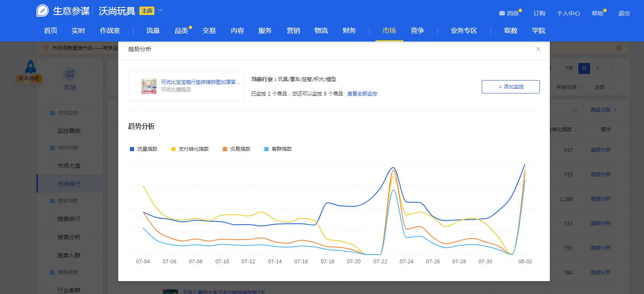This screenshot has height=294, width=644.
Task: Open the 所有终端 dropdown
Action: 568,87
